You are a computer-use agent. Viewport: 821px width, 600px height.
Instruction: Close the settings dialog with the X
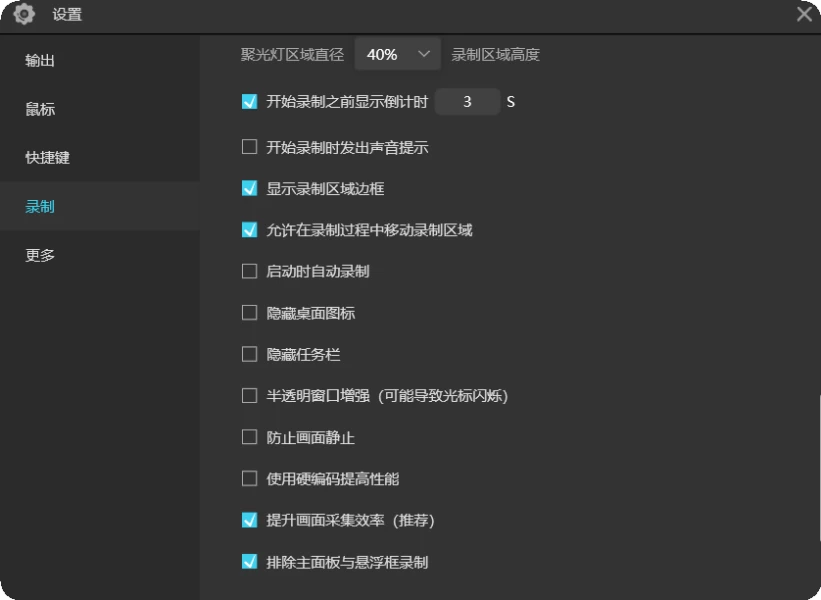[804, 14]
